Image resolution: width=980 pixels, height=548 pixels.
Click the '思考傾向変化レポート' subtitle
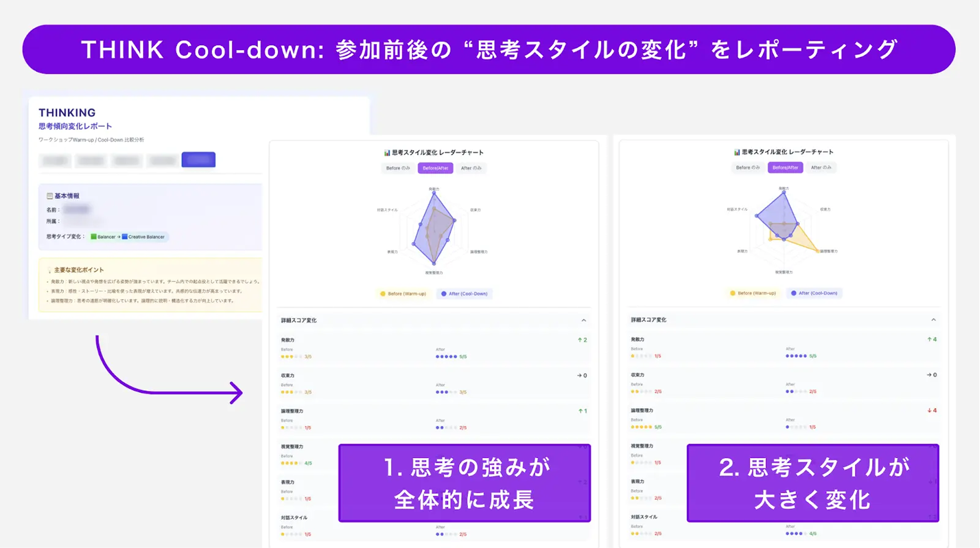coord(75,127)
